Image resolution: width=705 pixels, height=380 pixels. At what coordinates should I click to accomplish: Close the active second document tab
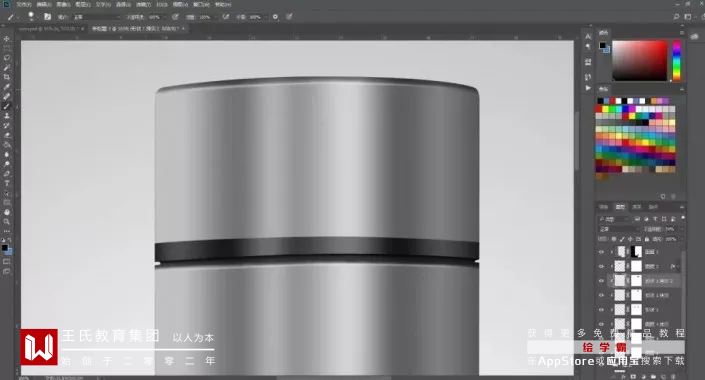(183, 28)
